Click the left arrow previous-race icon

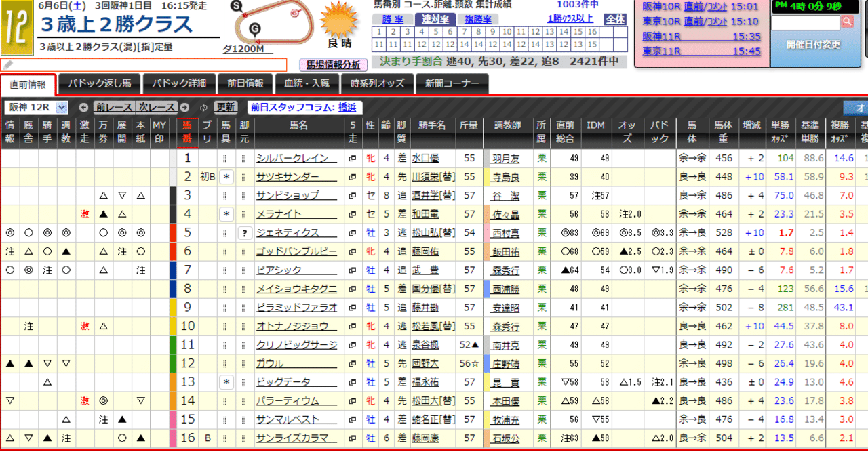[83, 108]
